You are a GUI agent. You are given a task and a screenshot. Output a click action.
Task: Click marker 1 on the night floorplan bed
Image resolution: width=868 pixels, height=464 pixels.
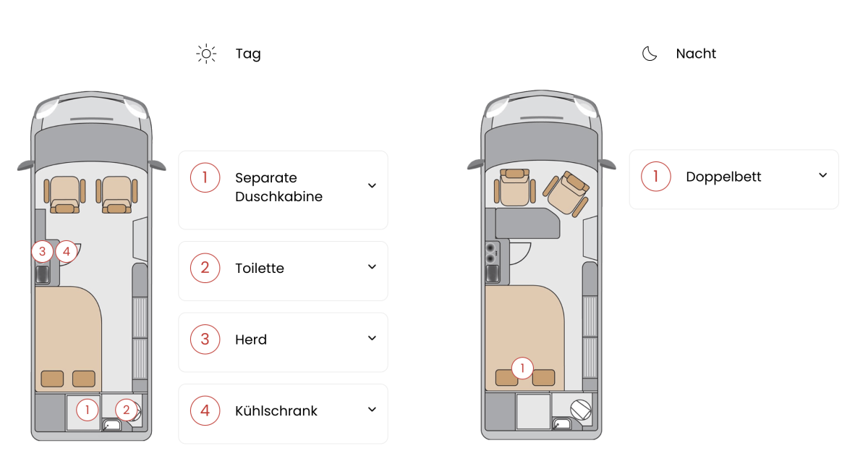click(x=522, y=368)
